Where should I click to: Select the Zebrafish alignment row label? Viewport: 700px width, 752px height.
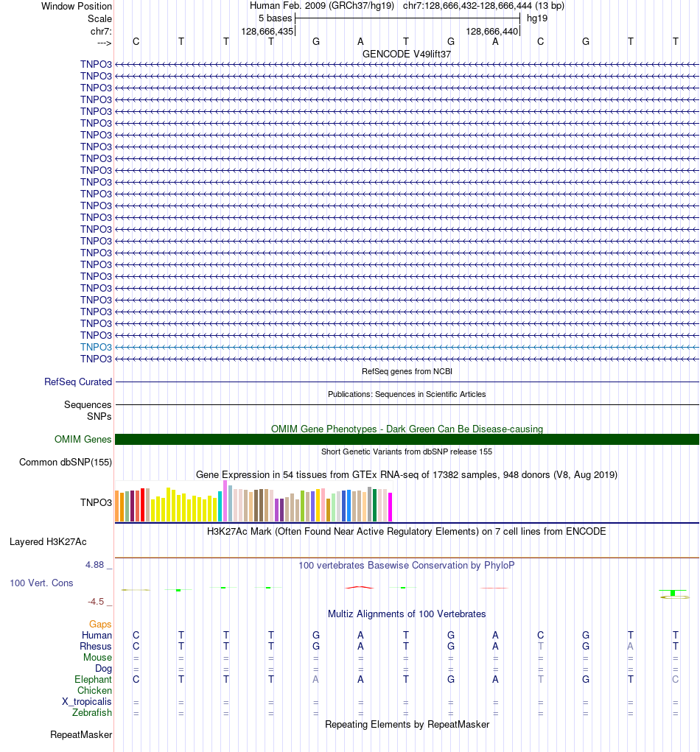(92, 712)
